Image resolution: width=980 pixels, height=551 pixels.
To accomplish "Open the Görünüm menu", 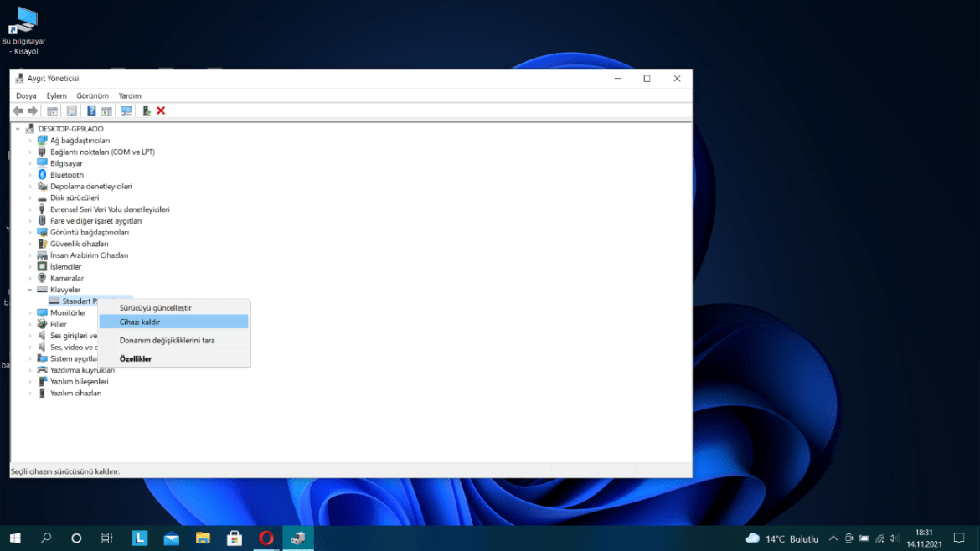I will click(92, 96).
